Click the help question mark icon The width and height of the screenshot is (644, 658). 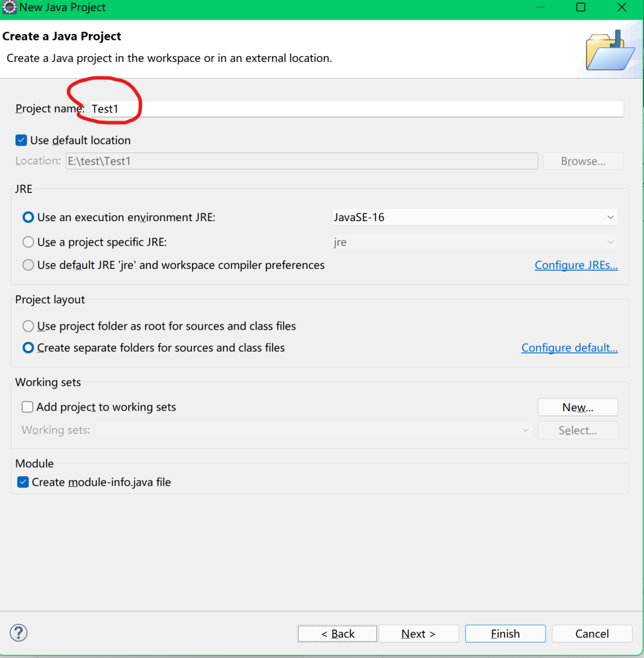pos(18,633)
